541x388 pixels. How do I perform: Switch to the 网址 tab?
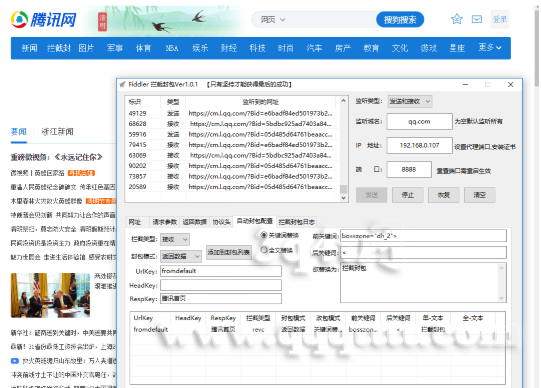point(135,222)
